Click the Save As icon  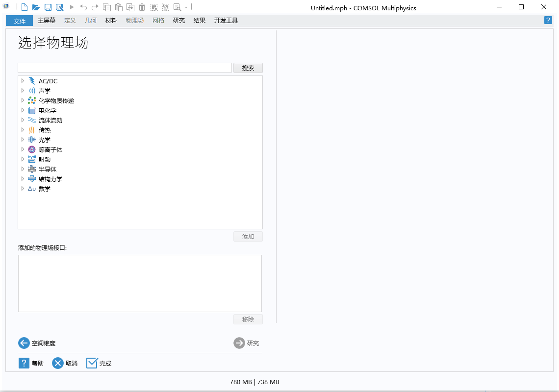point(59,7)
